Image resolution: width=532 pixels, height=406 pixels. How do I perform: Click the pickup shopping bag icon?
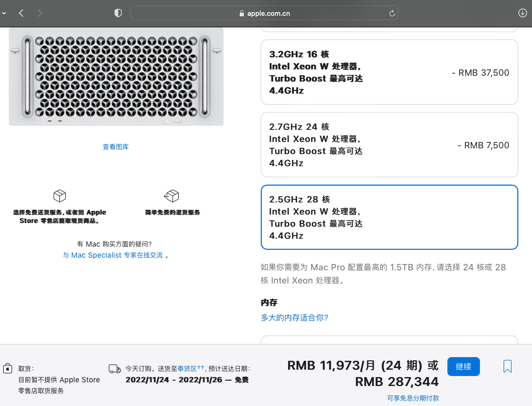7,368
